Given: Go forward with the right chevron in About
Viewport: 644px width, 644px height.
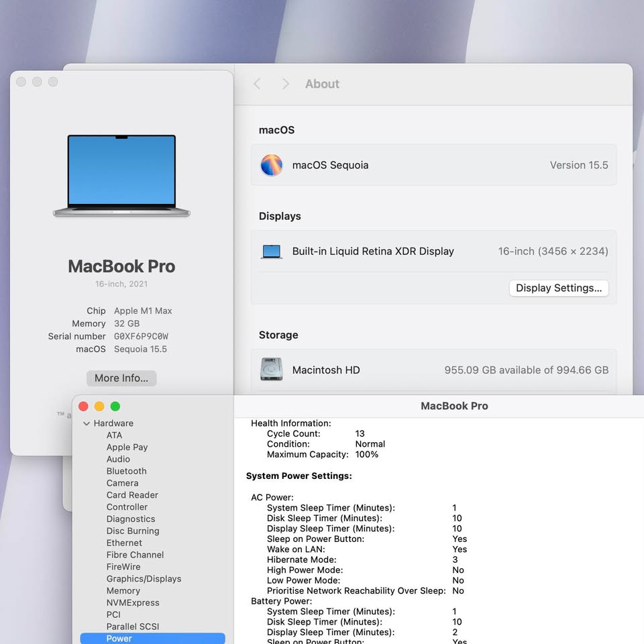Looking at the screenshot, I should coord(286,84).
